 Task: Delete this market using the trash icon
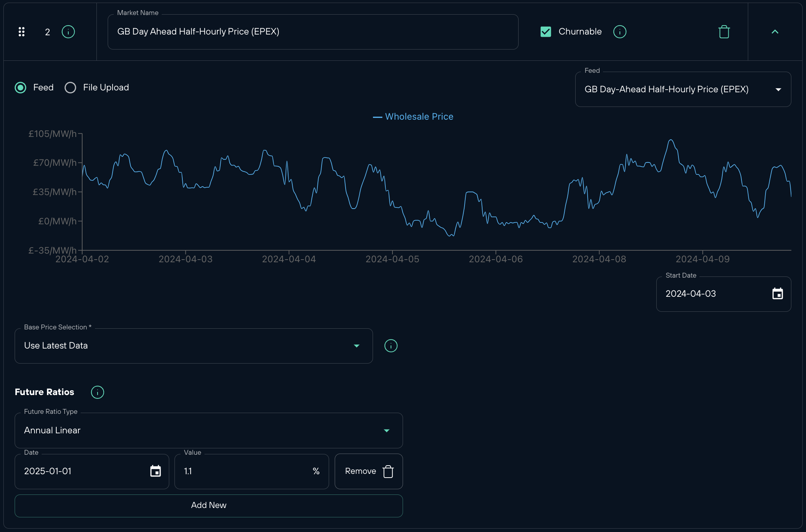[x=724, y=32]
